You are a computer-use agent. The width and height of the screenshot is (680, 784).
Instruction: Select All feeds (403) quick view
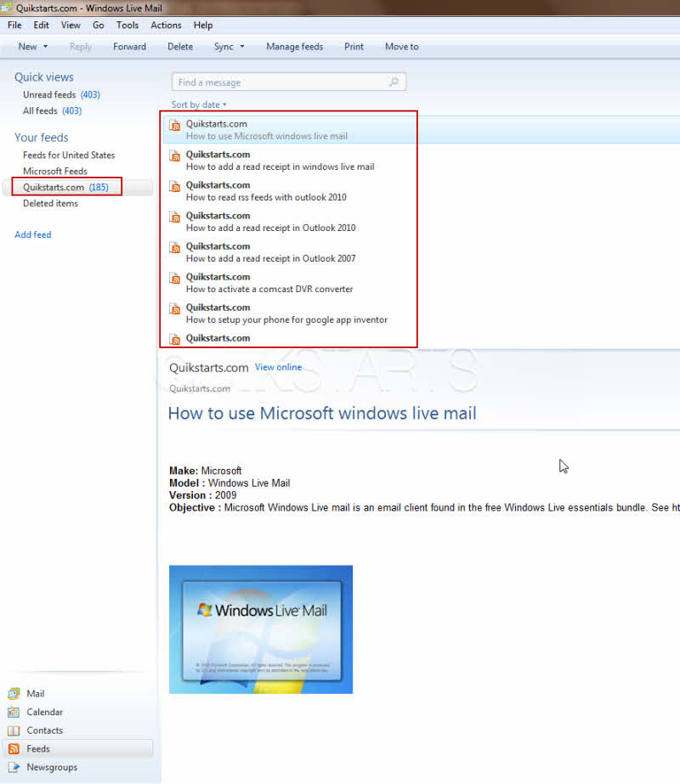click(52, 110)
